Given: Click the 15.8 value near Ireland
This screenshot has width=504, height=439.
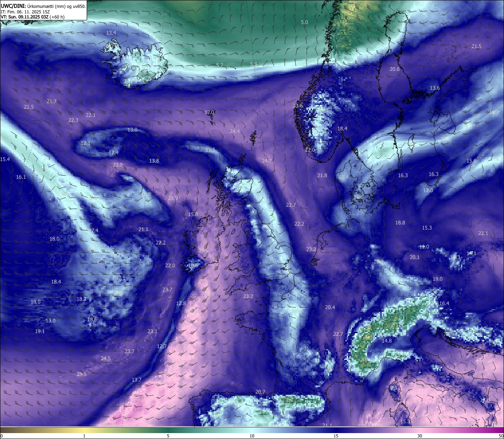Looking at the screenshot, I should [193, 214].
